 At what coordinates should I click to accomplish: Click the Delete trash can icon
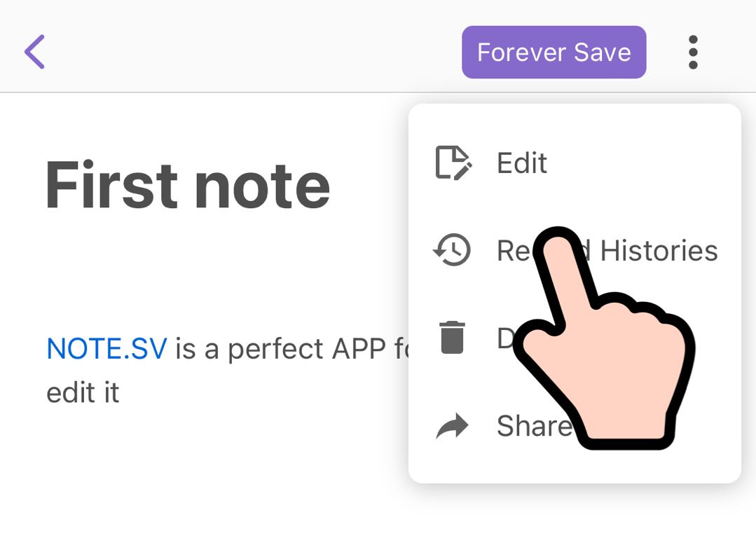tap(453, 337)
